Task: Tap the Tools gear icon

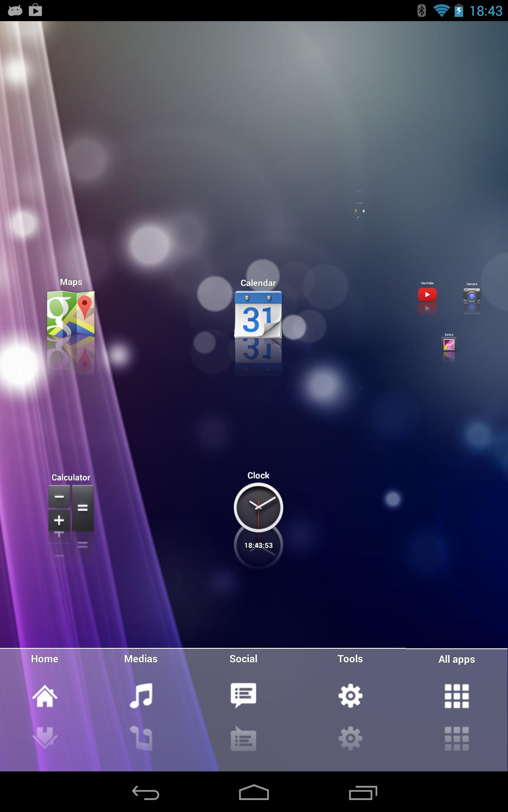Action: (350, 696)
